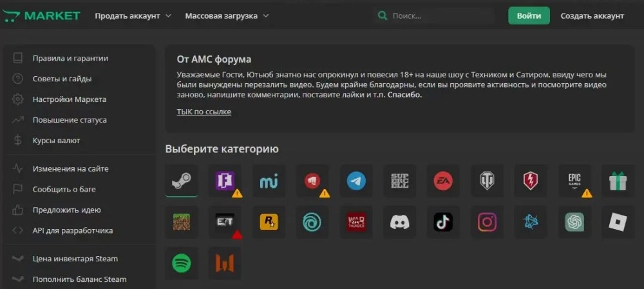Select the Rockstar Games category icon
This screenshot has width=644, height=289.
269,223
